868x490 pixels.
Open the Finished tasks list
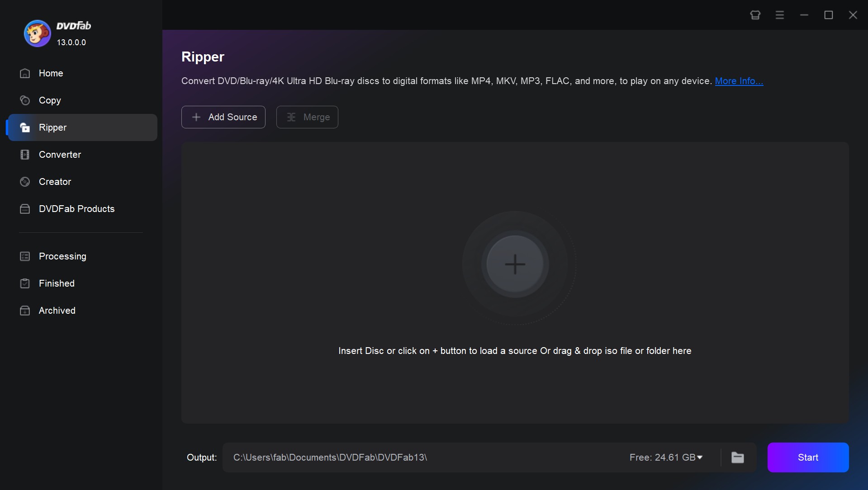coord(56,283)
